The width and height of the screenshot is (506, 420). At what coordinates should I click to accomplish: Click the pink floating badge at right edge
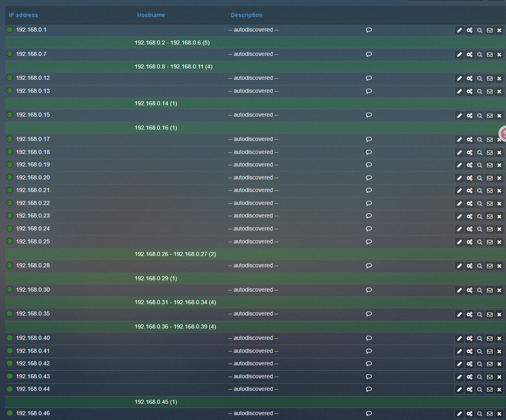503,133
